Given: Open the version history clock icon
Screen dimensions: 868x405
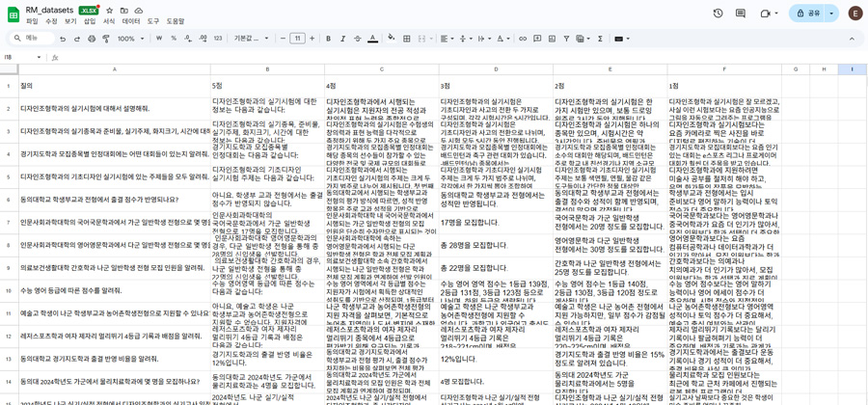Looking at the screenshot, I should click(718, 13).
